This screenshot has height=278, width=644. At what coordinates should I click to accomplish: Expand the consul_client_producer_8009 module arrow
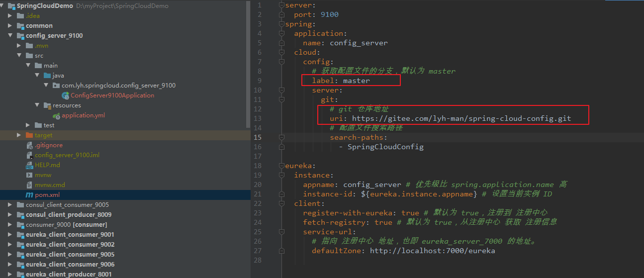pyautogui.click(x=10, y=215)
